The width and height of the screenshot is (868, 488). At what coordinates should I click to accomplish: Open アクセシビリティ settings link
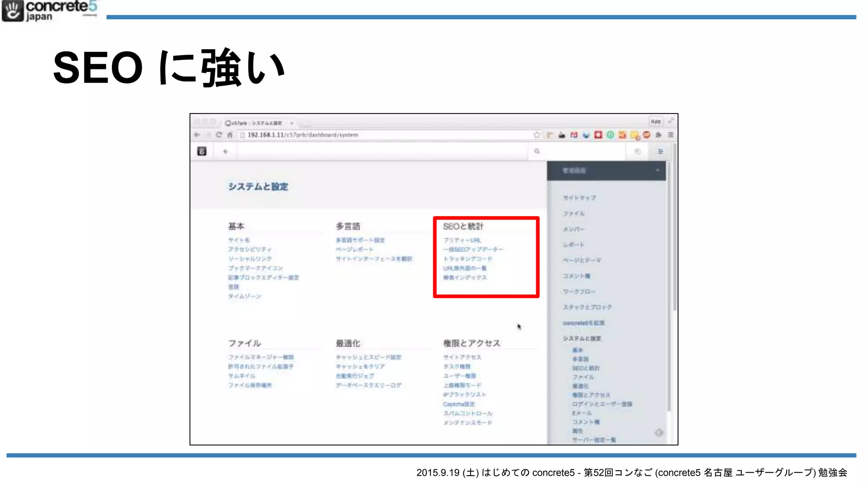click(x=250, y=249)
